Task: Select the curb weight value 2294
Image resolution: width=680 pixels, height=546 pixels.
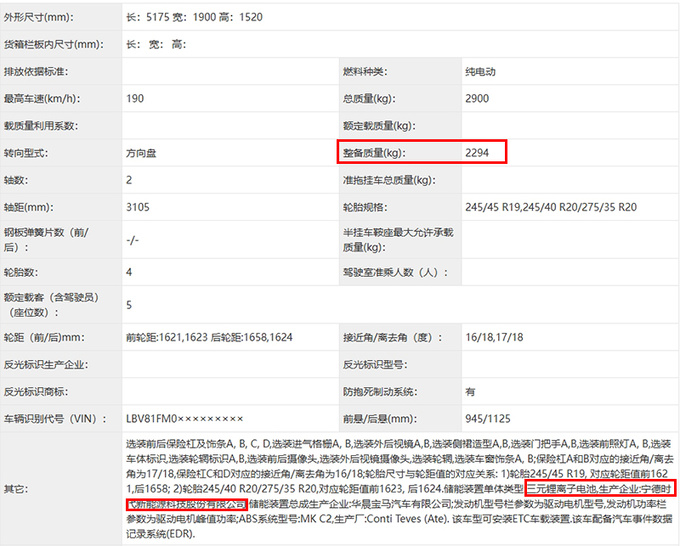Action: pyautogui.click(x=477, y=153)
